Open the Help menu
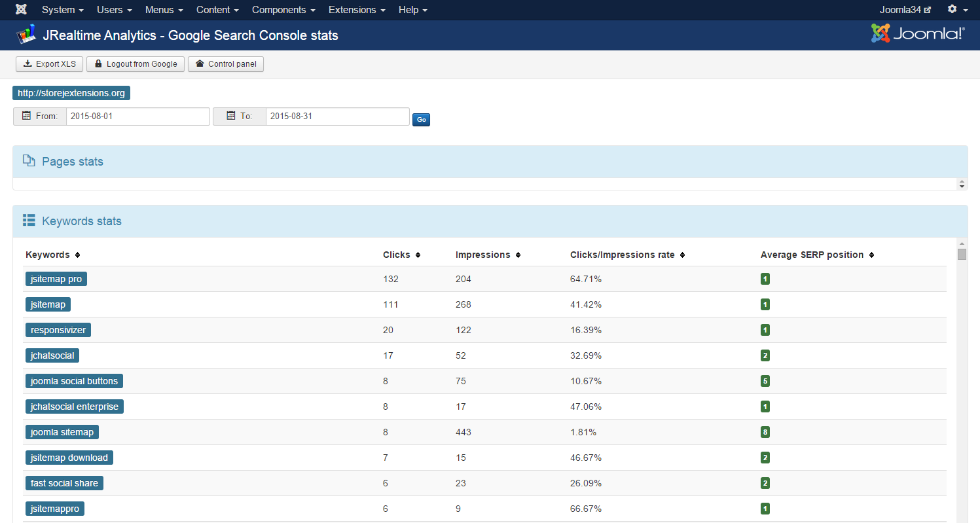This screenshot has width=980, height=523. click(413, 10)
